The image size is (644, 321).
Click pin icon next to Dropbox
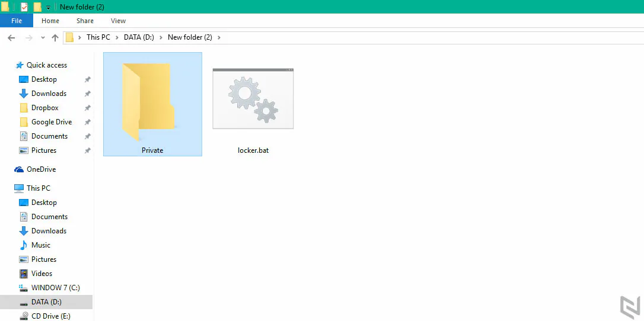pos(87,108)
